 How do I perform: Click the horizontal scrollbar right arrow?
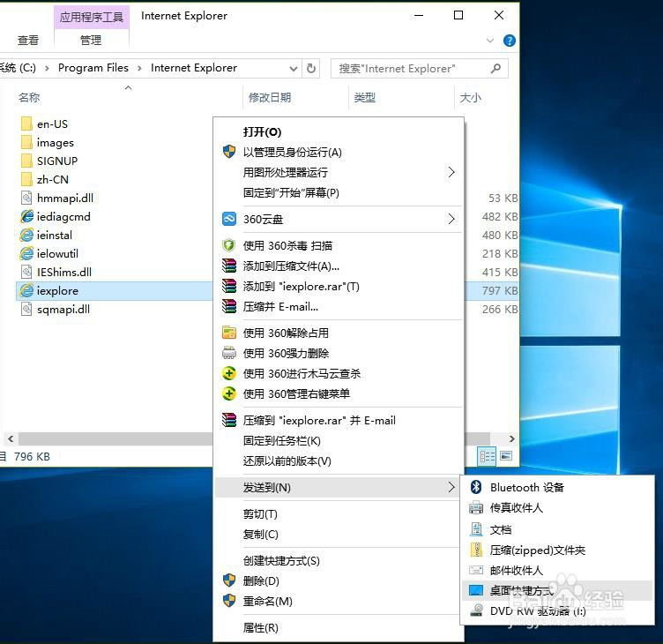click(511, 438)
